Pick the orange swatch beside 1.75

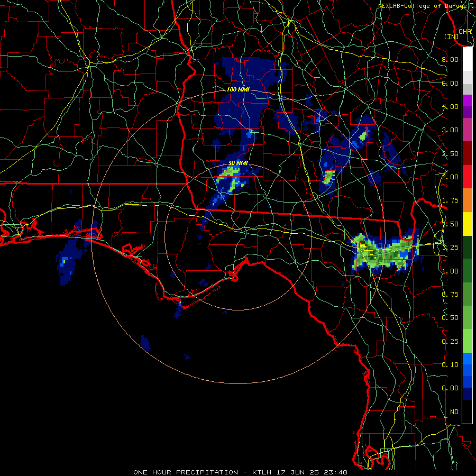[467, 200]
